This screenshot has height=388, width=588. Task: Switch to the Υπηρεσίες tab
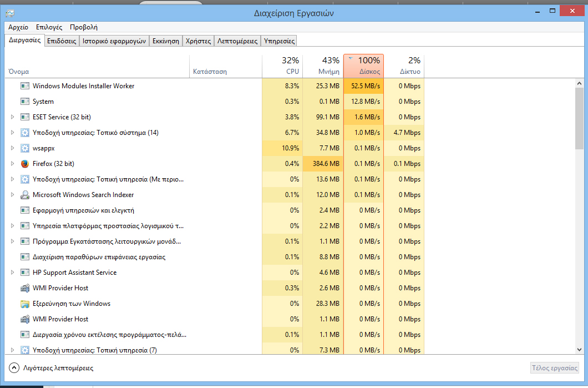point(280,41)
